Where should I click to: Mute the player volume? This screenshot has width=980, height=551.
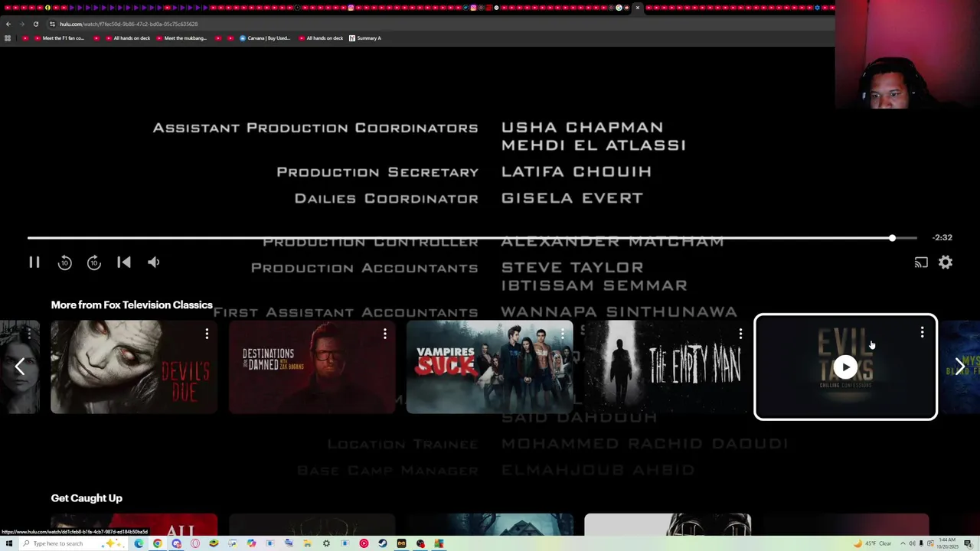tap(154, 262)
